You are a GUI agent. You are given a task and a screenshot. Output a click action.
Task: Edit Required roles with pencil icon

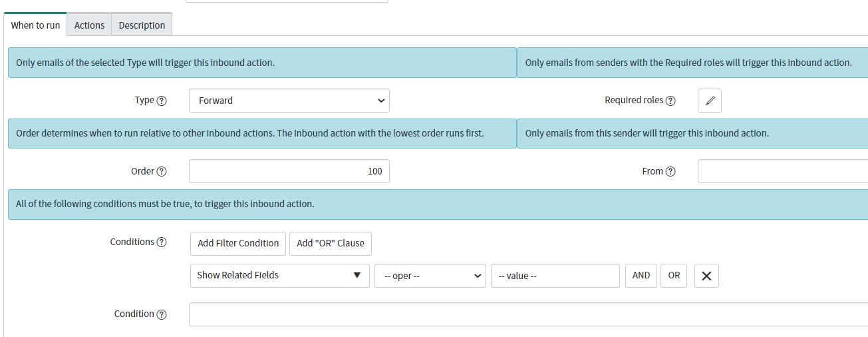(x=710, y=101)
